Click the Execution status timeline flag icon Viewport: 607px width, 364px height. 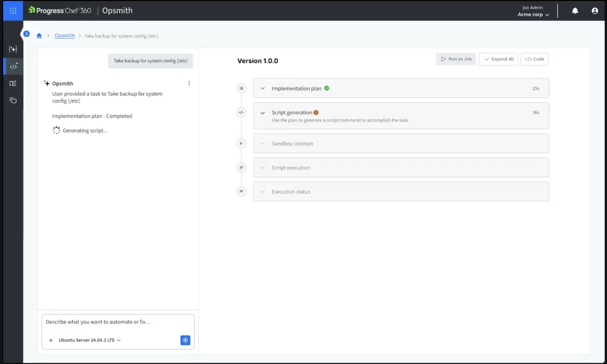click(x=241, y=192)
